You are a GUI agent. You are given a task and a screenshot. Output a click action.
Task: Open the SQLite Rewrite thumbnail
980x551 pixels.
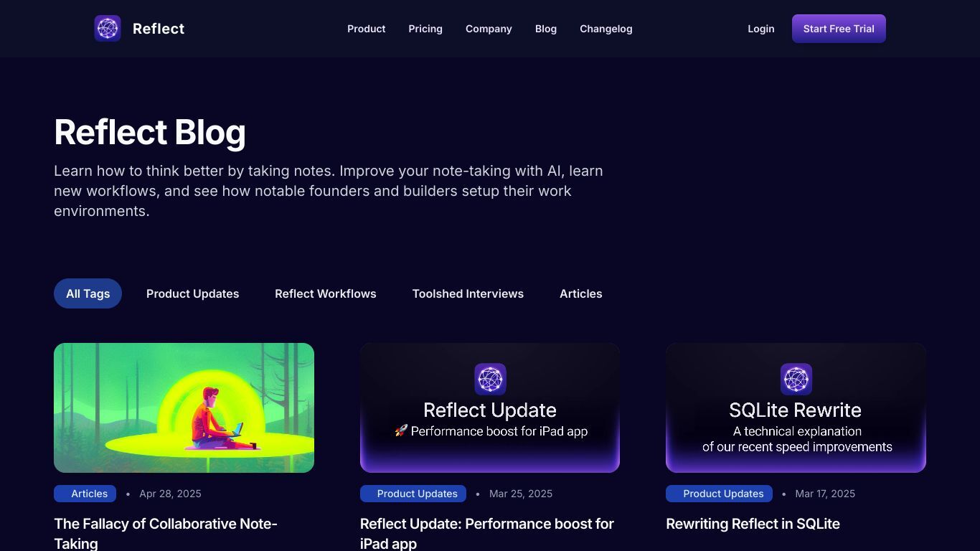[796, 408]
